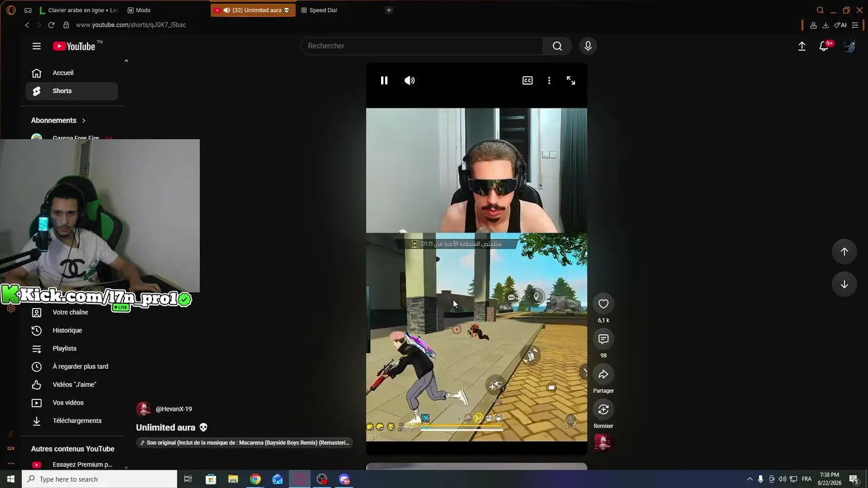Toggle closed captions on the Short
The height and width of the screenshot is (488, 868).
(528, 81)
